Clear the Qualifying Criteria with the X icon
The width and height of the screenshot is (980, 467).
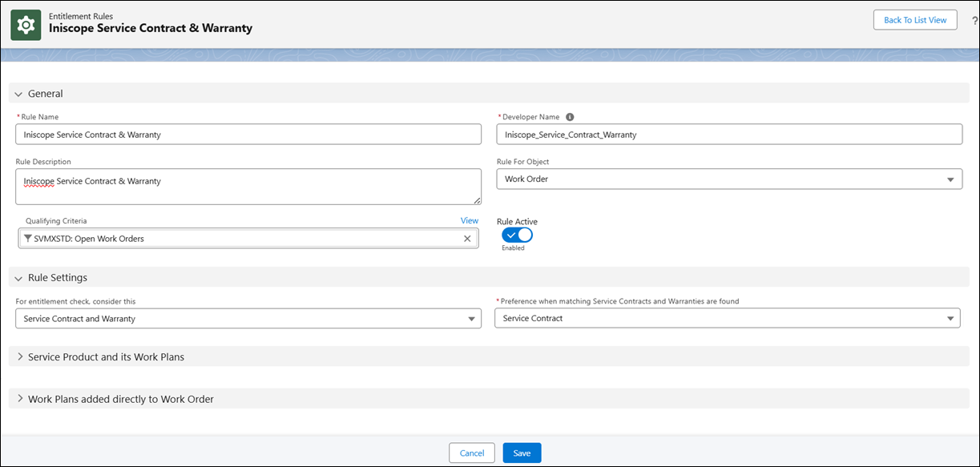click(467, 239)
